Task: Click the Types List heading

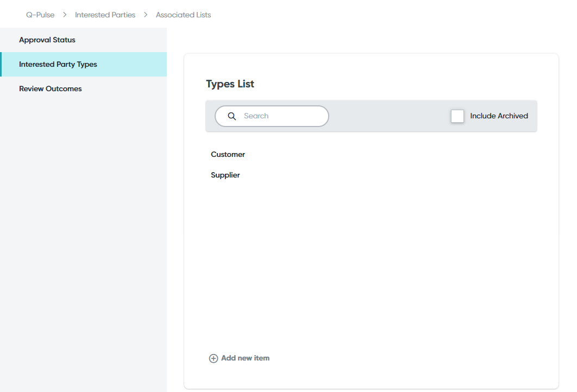Action: tap(230, 84)
